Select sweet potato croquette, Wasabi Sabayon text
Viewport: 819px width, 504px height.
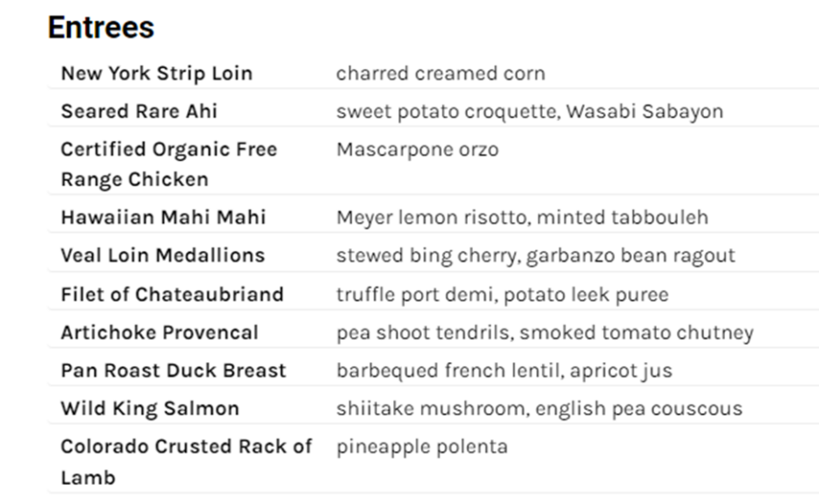tap(529, 111)
